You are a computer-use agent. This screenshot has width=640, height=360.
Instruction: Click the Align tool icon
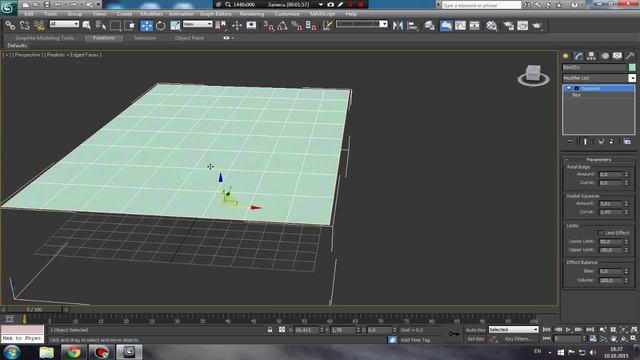[x=413, y=26]
